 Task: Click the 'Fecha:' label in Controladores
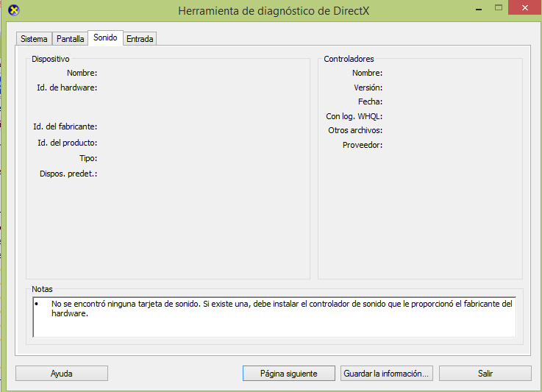coord(370,101)
